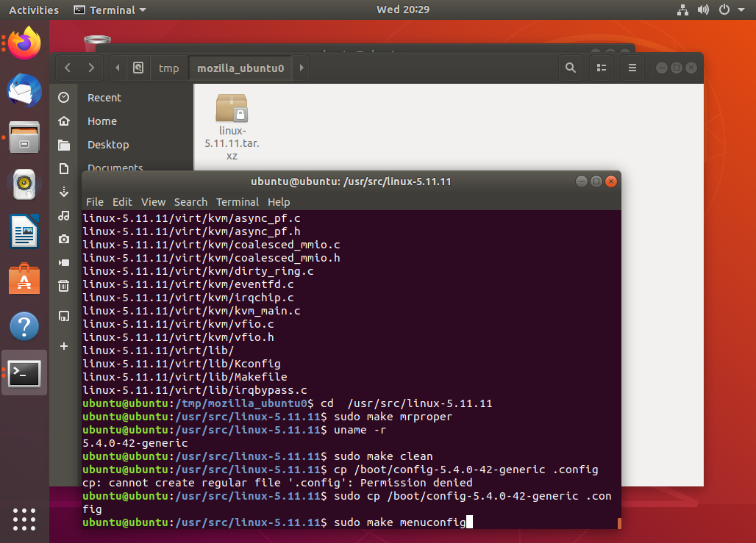Click the back navigation arrow in Files
Image resolution: width=756 pixels, height=543 pixels.
(67, 67)
